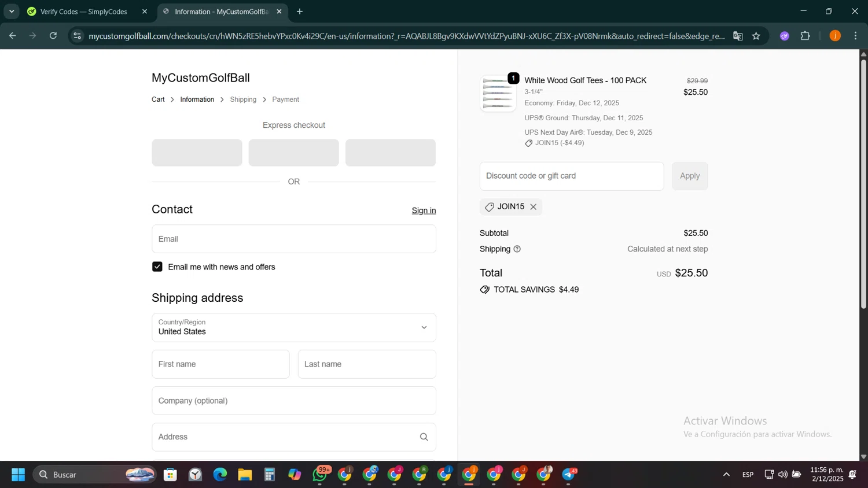This screenshot has width=868, height=488.
Task: Close the Verify Codes tab
Action: point(145,12)
